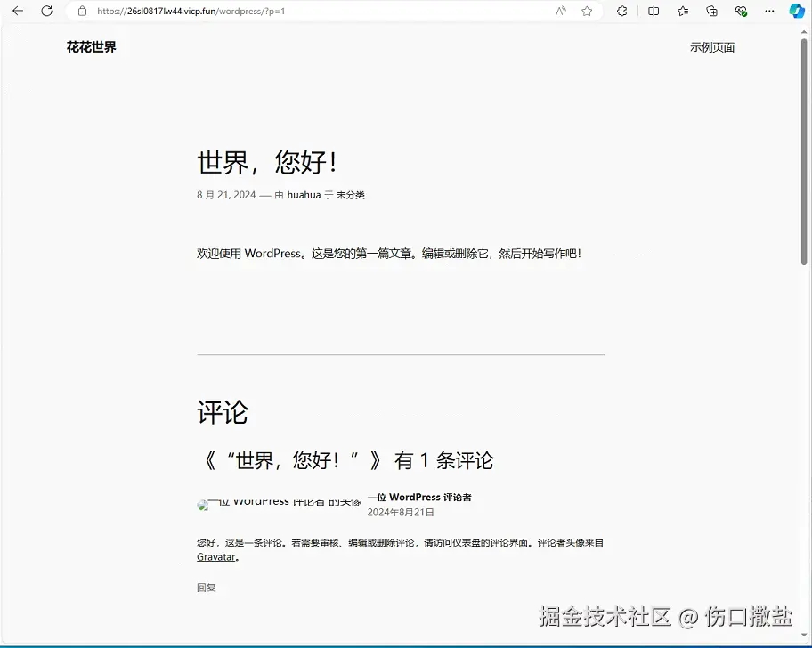Open the 示例页面 navigation menu item

click(712, 47)
